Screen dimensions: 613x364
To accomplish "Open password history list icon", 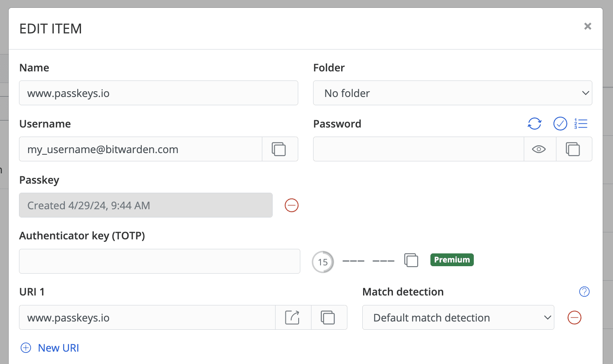I will pos(581,123).
